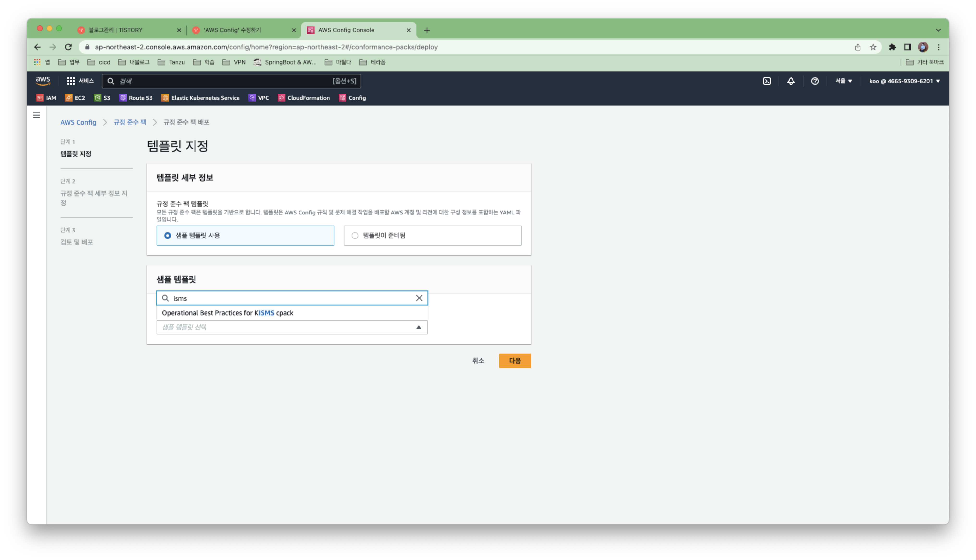Toggle the side navigation hamburger menu
976x560 pixels.
[37, 115]
